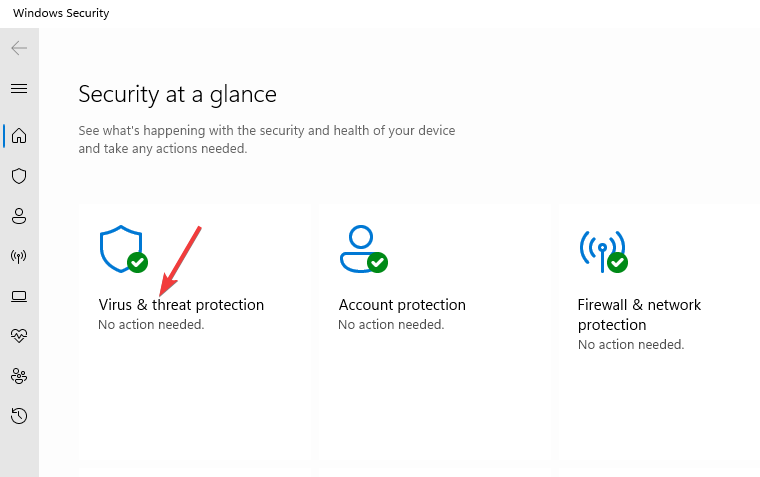Viewport: 760px width, 477px height.
Task: Open the Account protection title
Action: [x=402, y=305]
